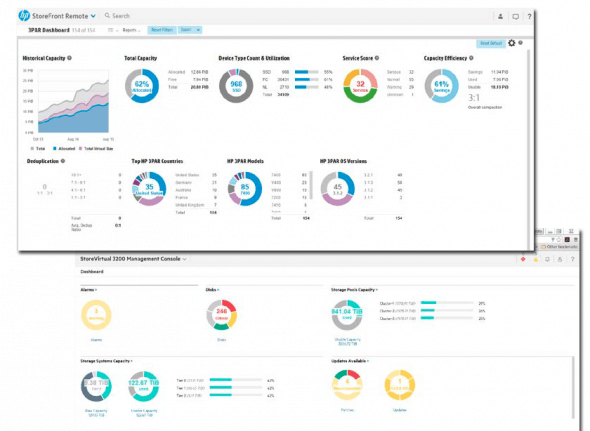Image resolution: width=590 pixels, height=431 pixels.
Task: Click the NL utilization bar
Action: pos(307,87)
